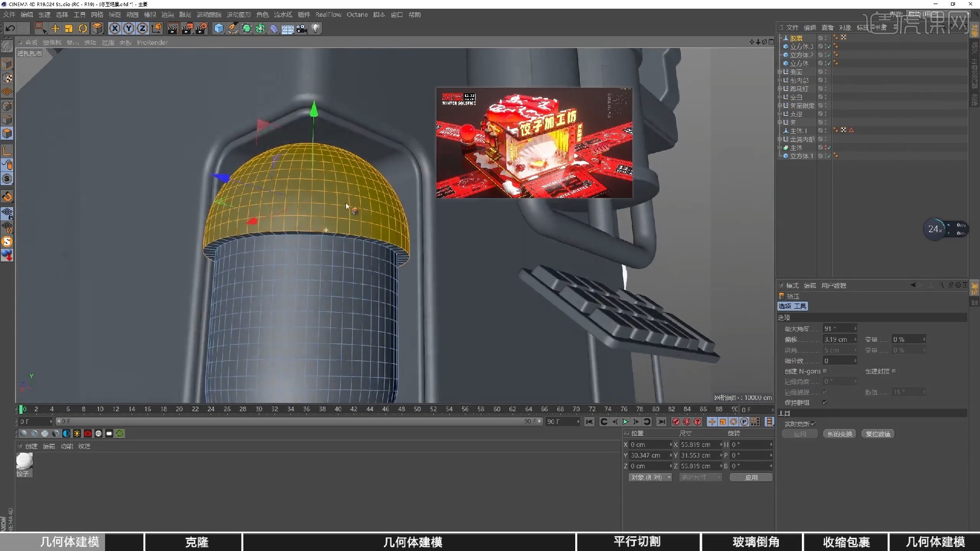
Task: Click the 偏移 value field 3.19 cm
Action: pyautogui.click(x=840, y=339)
